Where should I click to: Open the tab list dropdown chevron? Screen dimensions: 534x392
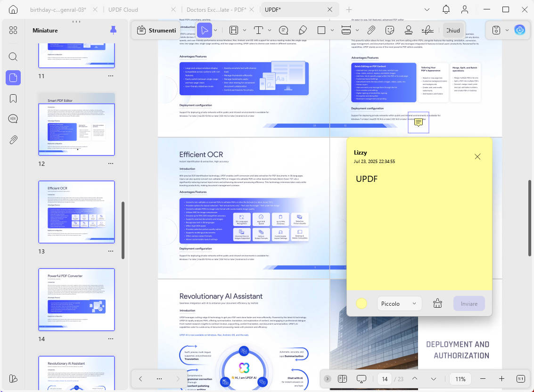tap(427, 9)
